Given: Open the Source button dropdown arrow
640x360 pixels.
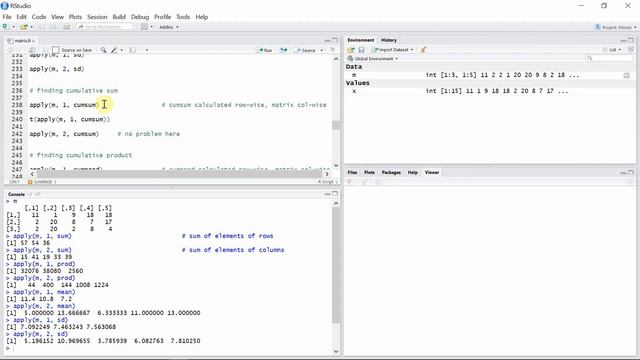Looking at the screenshot, I should 322,50.
